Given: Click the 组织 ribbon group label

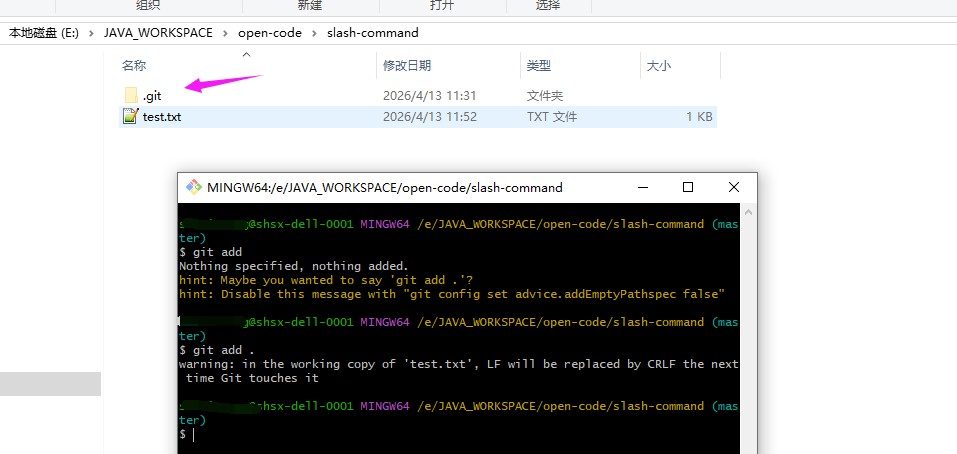Looking at the screenshot, I should [x=148, y=5].
